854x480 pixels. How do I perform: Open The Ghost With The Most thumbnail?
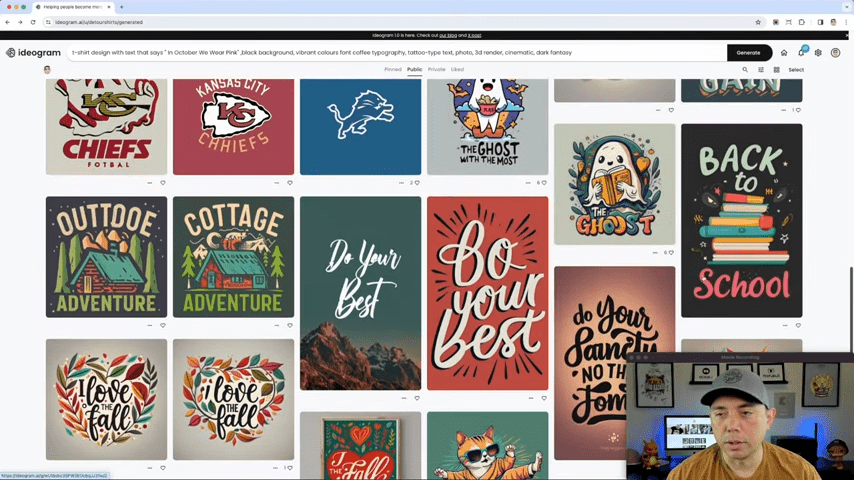(487, 126)
